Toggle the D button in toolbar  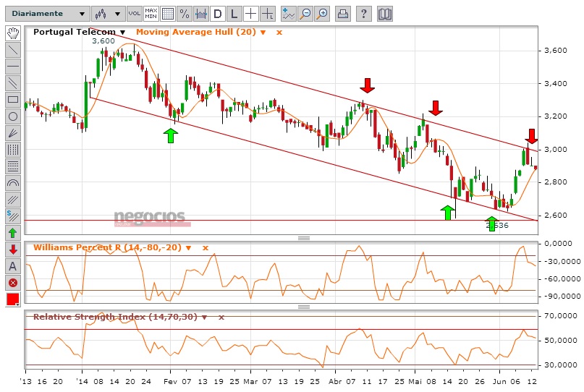[x=218, y=14]
